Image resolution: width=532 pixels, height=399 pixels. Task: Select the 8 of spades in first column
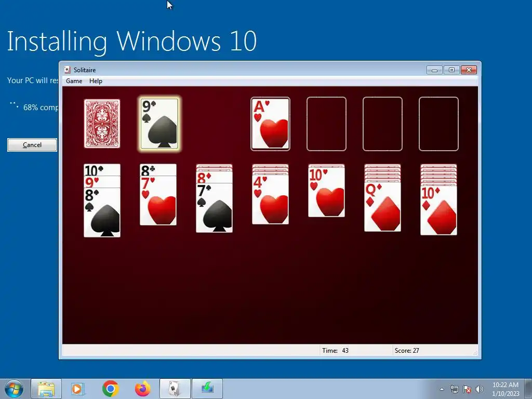point(102,212)
